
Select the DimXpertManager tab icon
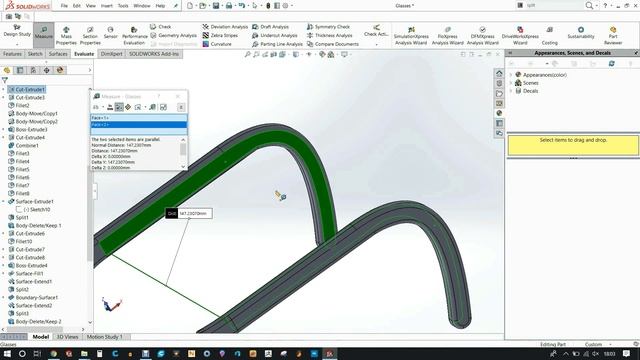[47, 70]
